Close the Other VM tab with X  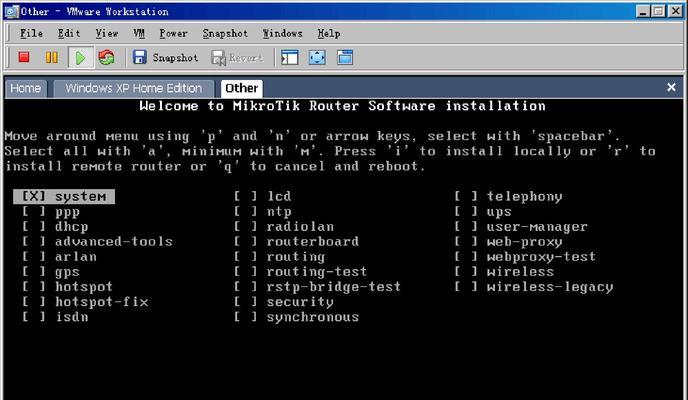coord(671,87)
